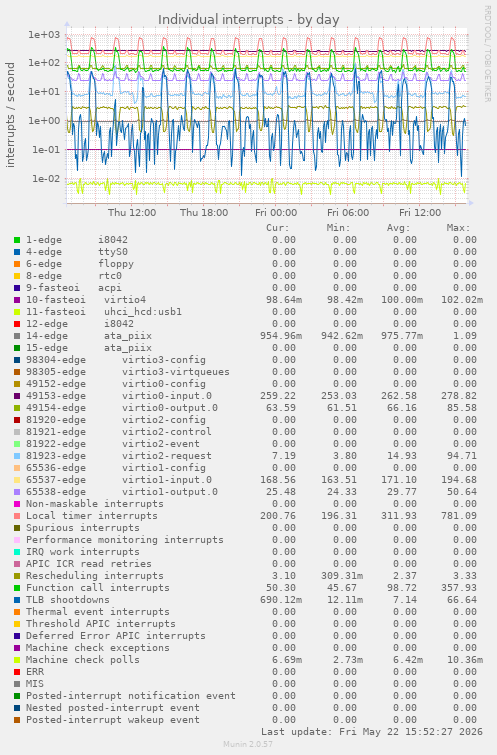Select the purple swatch for 10-fasteoi virtio4

(17, 300)
